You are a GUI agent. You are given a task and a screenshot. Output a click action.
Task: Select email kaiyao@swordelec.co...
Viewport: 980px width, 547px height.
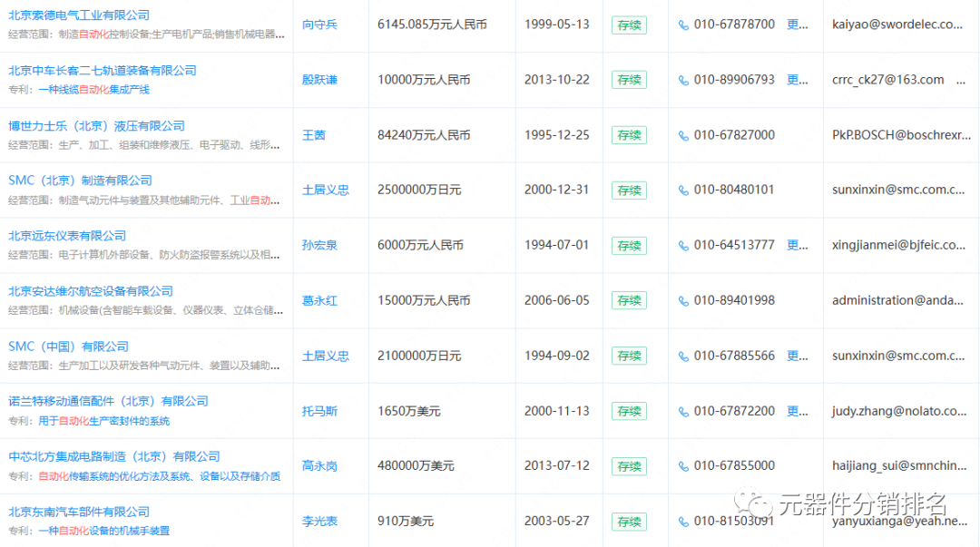click(x=897, y=24)
